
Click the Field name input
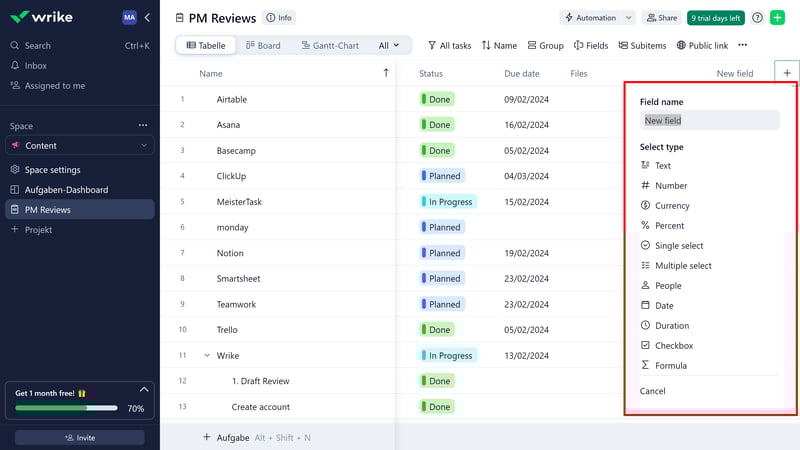pos(709,120)
